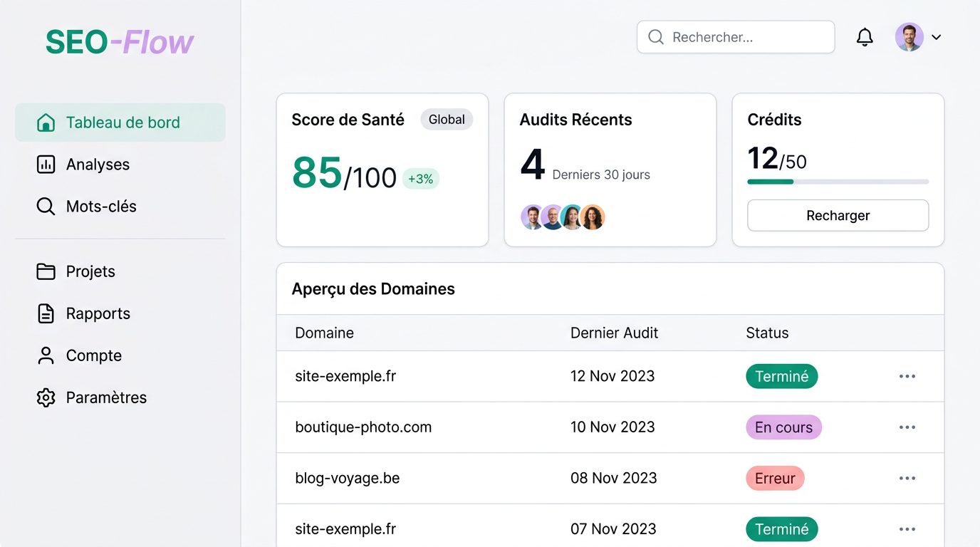The width and height of the screenshot is (980, 547).
Task: Open notifications with the bell icon
Action: point(865,37)
